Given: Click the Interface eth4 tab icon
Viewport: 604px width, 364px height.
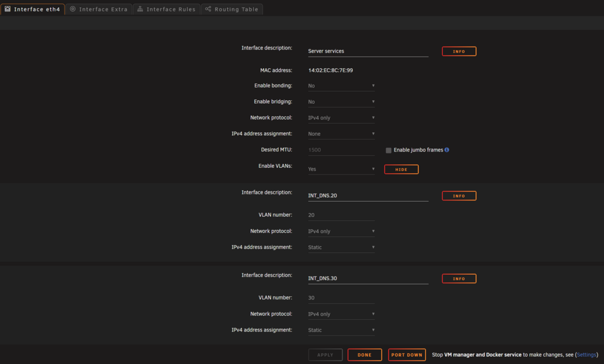Looking at the screenshot, I should click(x=8, y=8).
